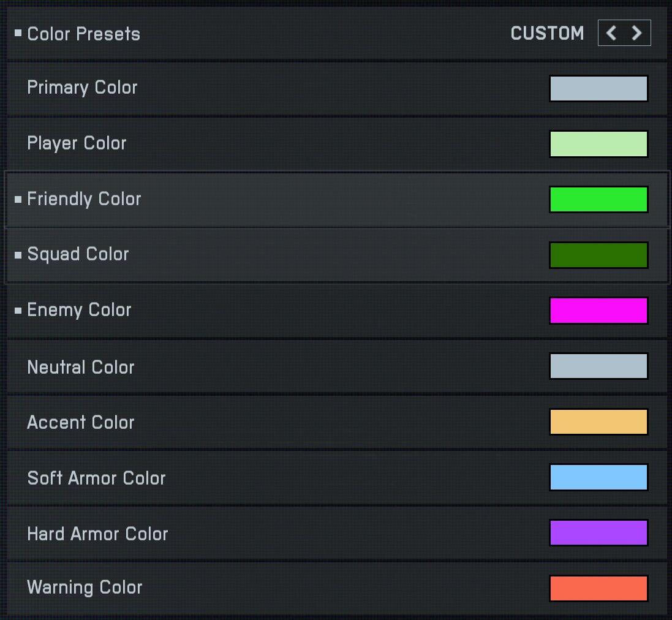Click the Accent Color label text

tap(80, 422)
